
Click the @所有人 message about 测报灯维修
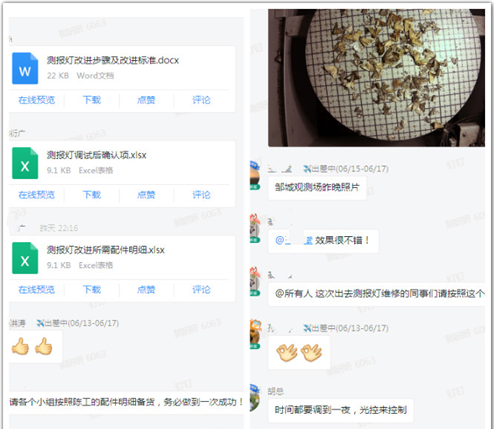pyautogui.click(x=377, y=294)
